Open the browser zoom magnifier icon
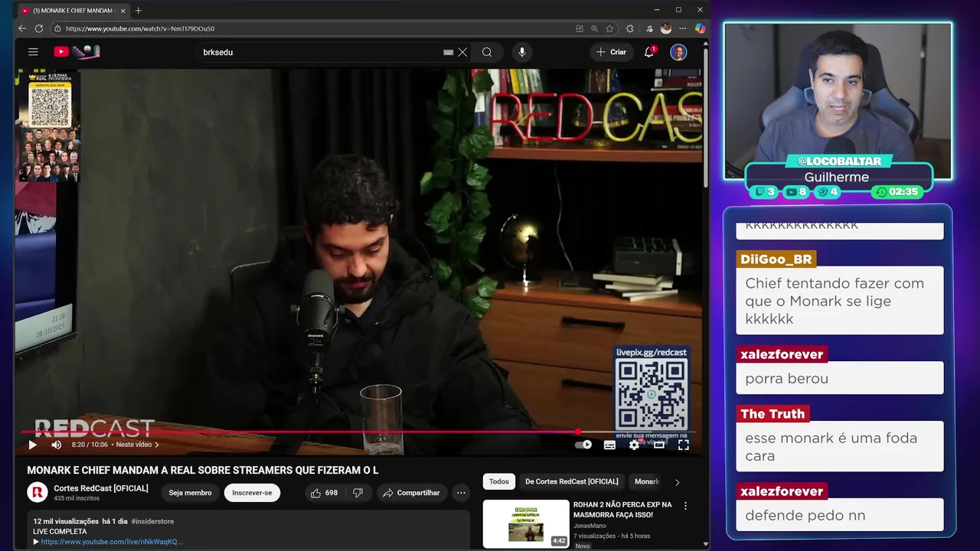Image resolution: width=980 pixels, height=551 pixels. pos(594,28)
